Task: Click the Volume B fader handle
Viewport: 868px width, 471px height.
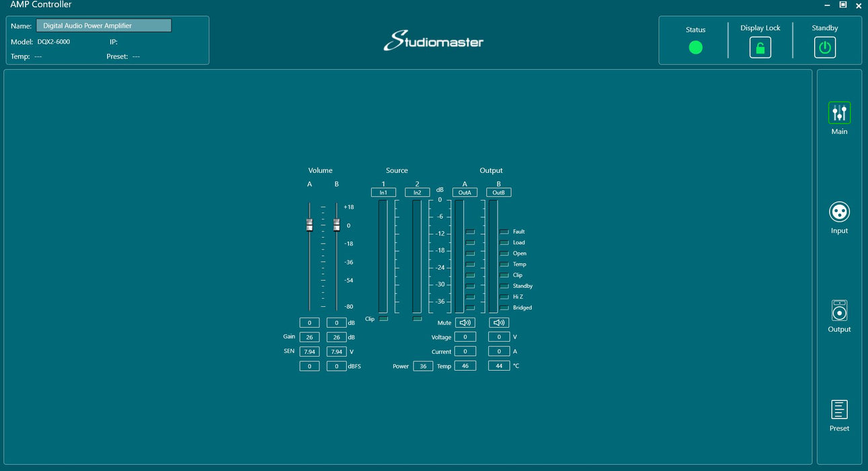Action: click(337, 225)
